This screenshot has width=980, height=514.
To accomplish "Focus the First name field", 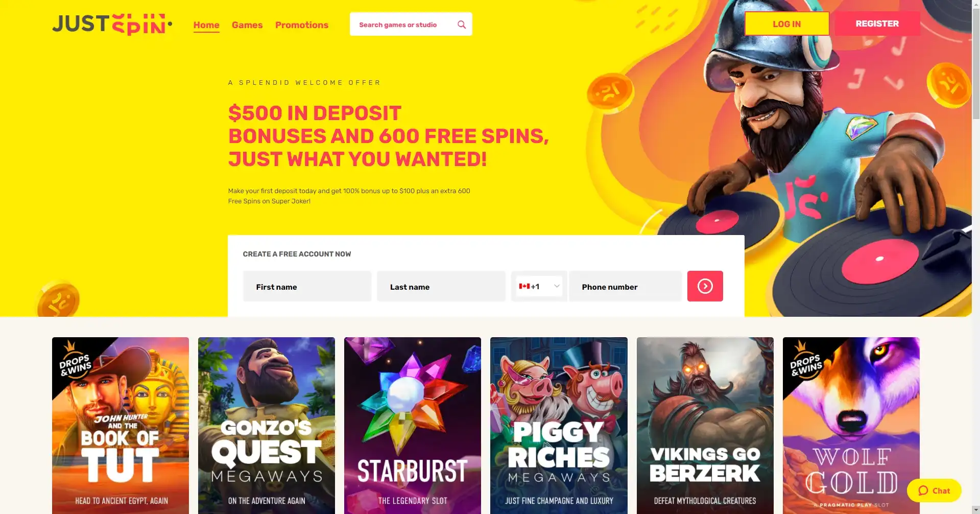I will (x=307, y=286).
